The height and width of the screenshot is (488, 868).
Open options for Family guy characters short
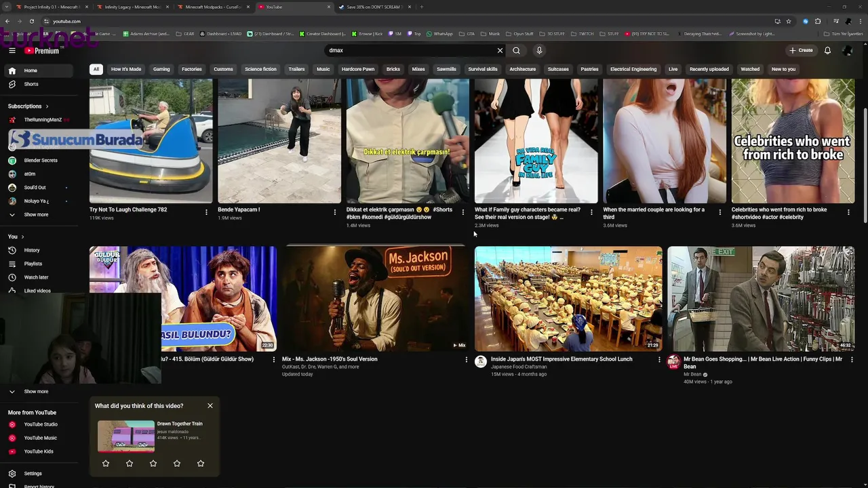click(591, 212)
